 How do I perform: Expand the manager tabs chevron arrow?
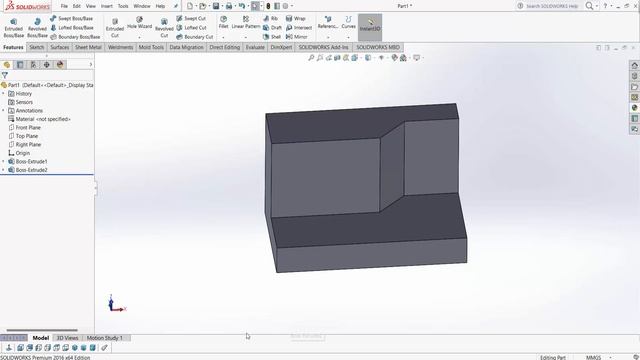point(91,64)
